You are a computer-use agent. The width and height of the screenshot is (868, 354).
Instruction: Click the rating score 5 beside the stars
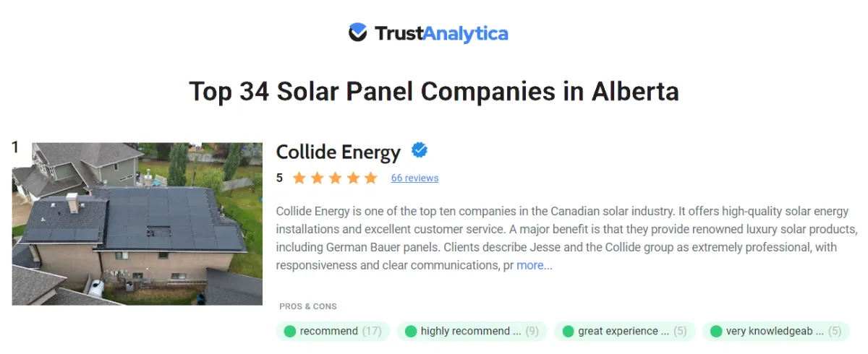[x=280, y=178]
